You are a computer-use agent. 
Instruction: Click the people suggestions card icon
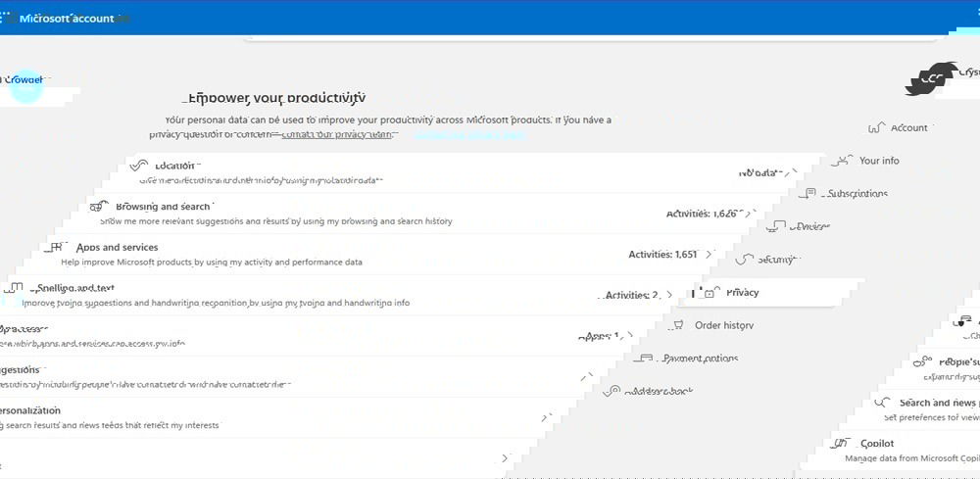click(923, 361)
